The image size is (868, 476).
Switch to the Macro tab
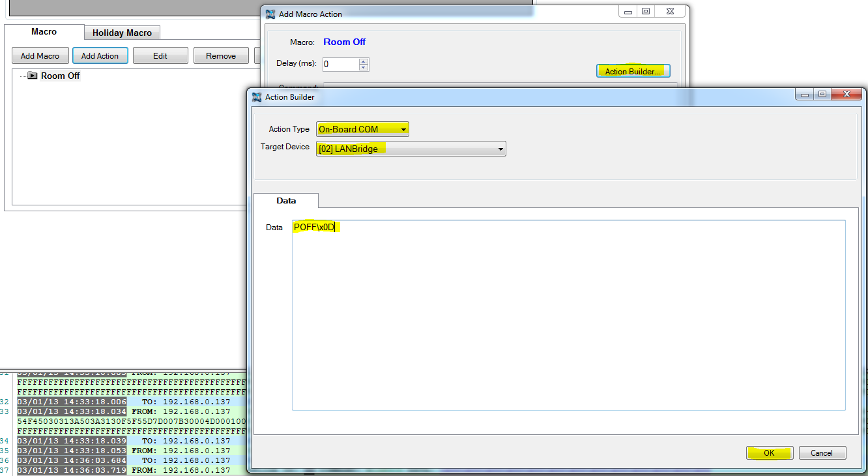(44, 31)
